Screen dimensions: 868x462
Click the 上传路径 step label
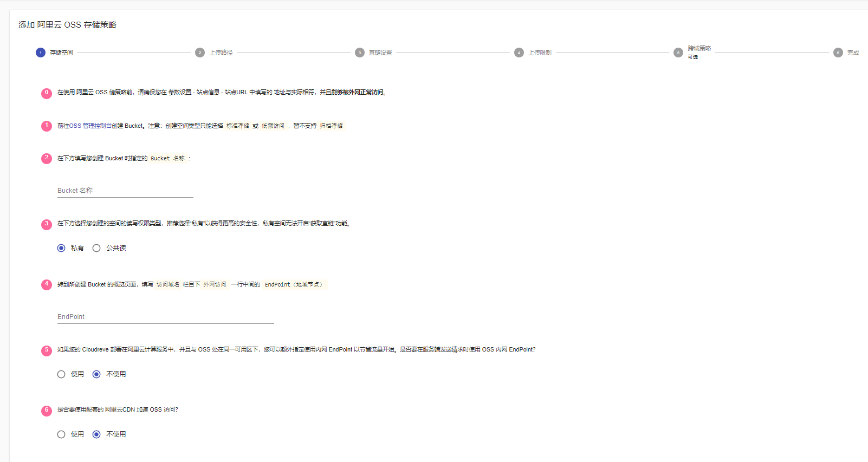point(221,53)
